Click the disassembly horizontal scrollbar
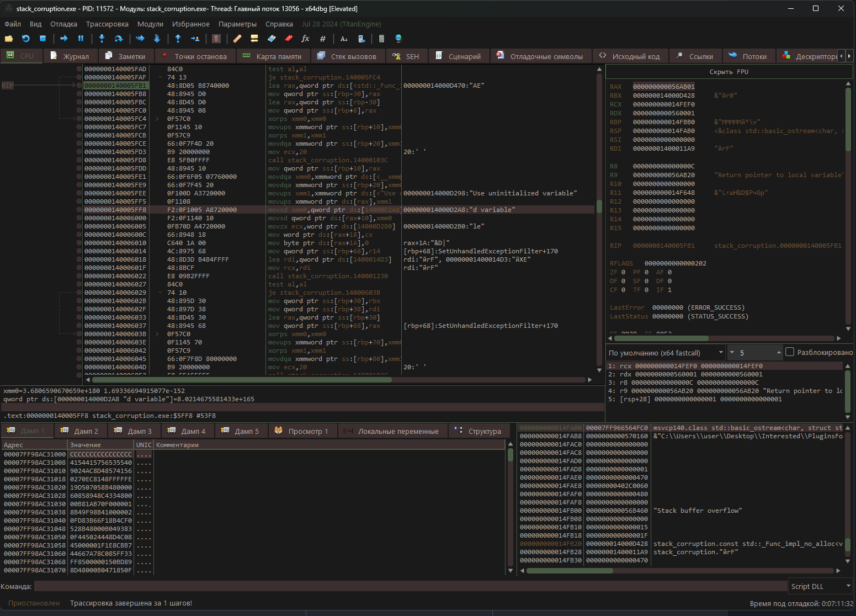Image resolution: width=856 pixels, height=616 pixels. pyautogui.click(x=242, y=380)
